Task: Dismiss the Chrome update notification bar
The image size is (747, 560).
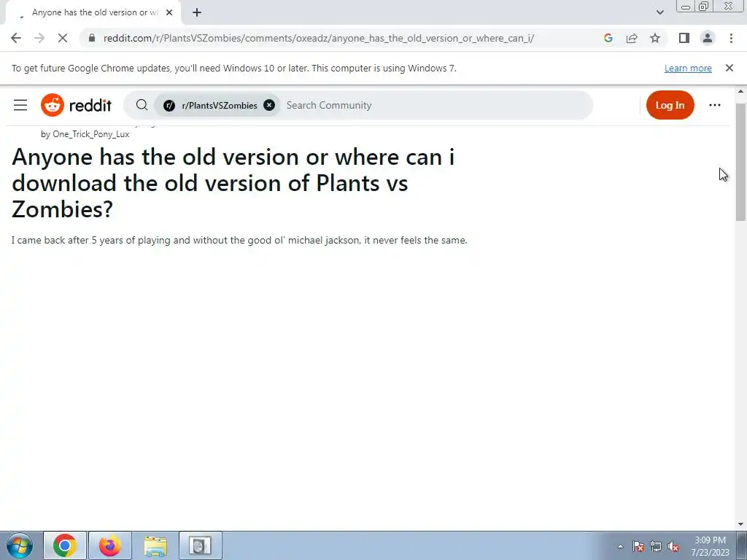Action: point(729,68)
